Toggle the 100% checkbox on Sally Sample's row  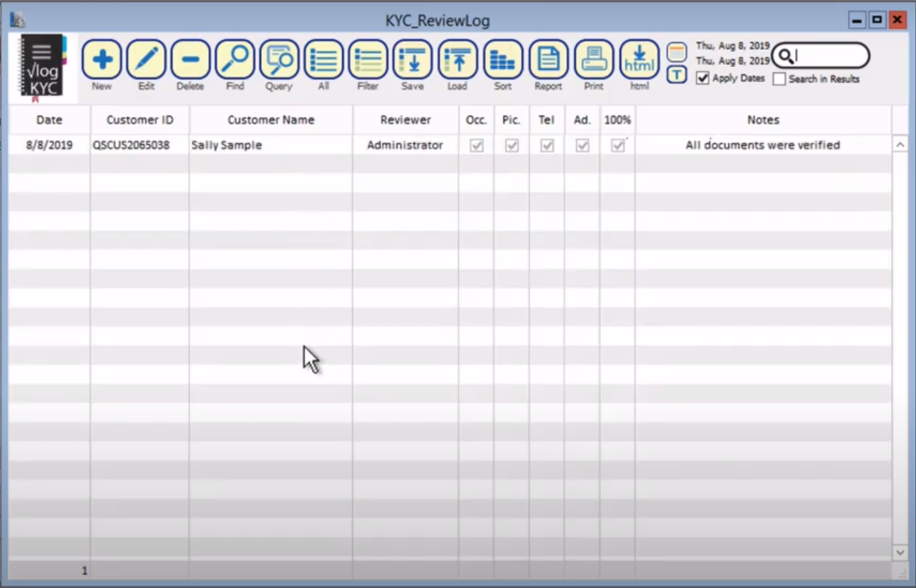click(x=617, y=145)
